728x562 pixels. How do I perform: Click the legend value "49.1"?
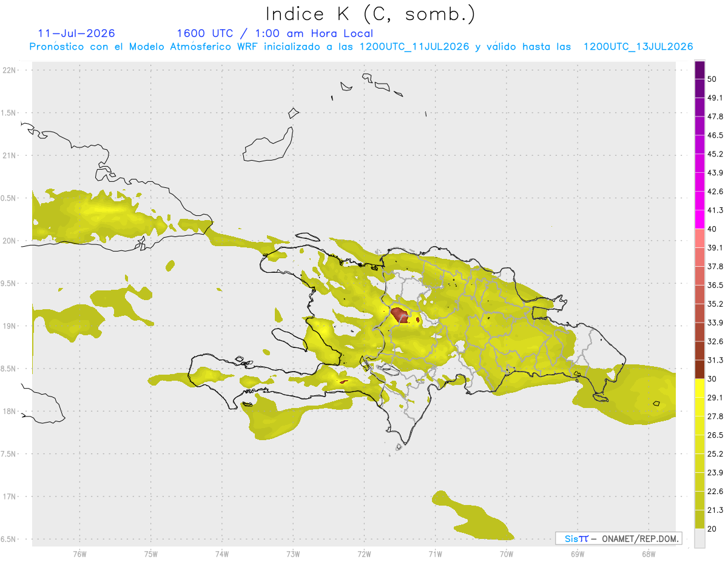715,98
